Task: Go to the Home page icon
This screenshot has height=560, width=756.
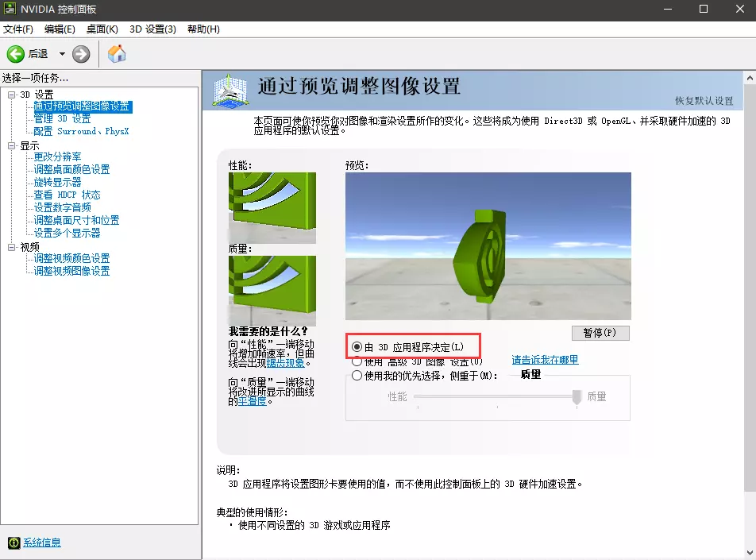Action: click(x=117, y=53)
